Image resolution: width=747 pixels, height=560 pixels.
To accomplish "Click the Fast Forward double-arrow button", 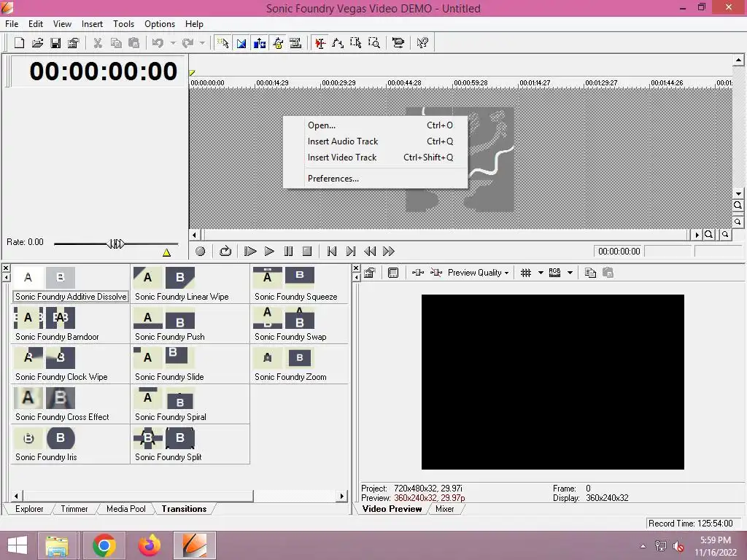I will [x=389, y=251].
